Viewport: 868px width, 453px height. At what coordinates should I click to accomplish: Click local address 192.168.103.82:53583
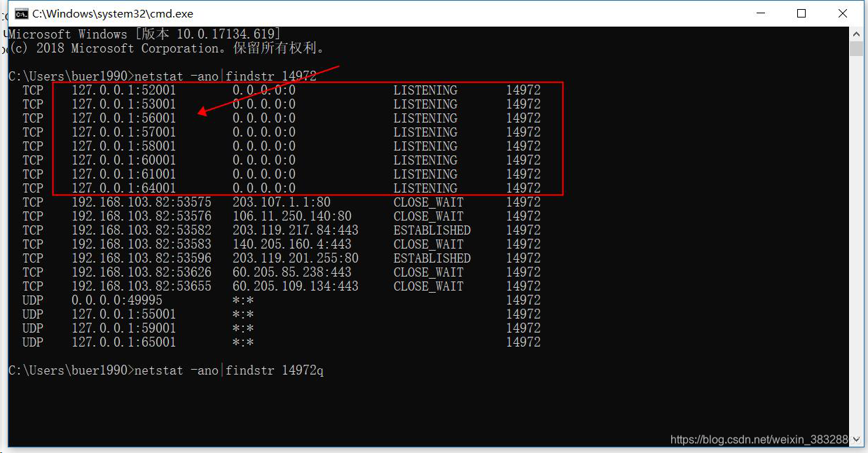click(x=142, y=244)
